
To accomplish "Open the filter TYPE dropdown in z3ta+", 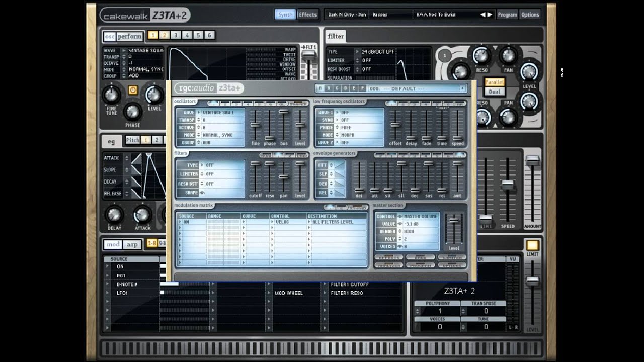I will click(202, 165).
